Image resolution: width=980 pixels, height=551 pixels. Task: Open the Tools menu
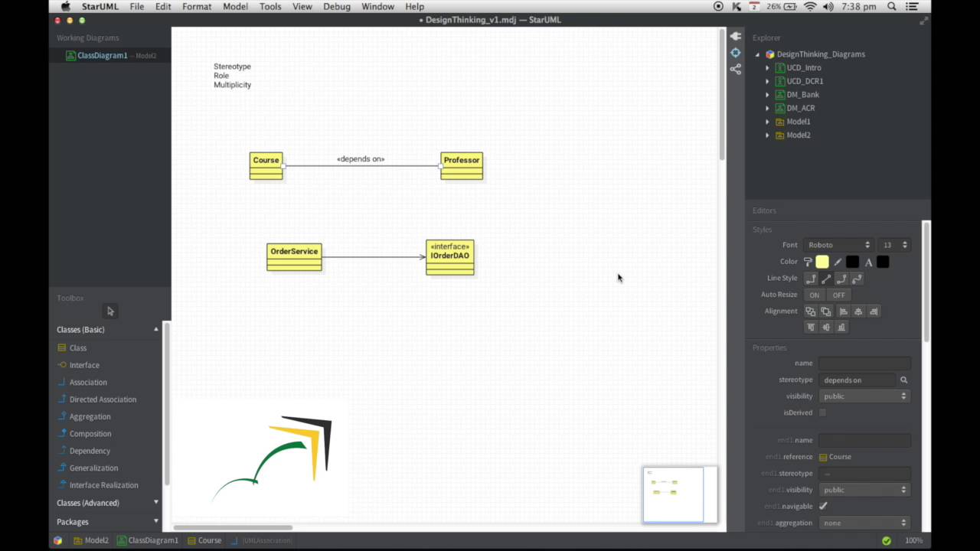[x=270, y=6]
